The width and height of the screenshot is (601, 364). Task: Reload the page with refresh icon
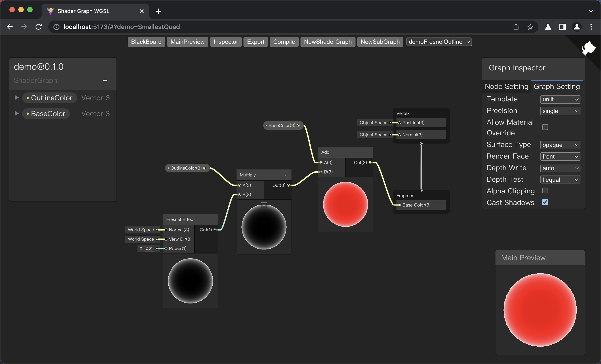(x=38, y=27)
